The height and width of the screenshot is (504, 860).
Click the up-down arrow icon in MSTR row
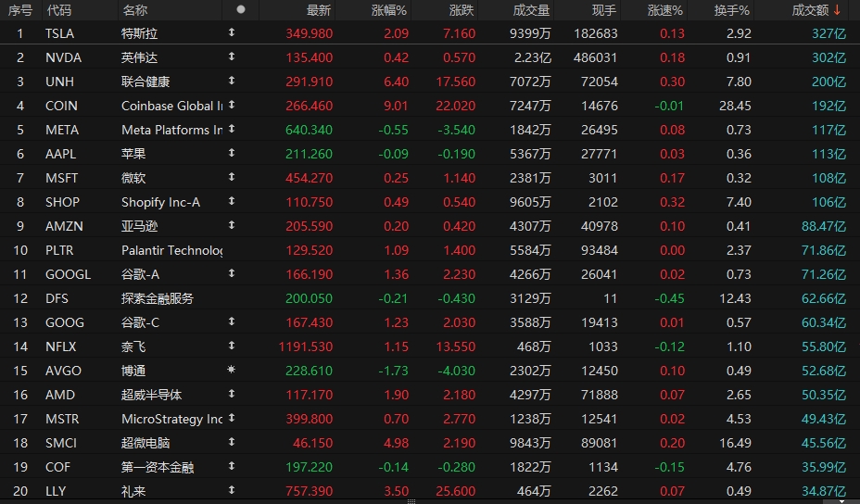232,418
